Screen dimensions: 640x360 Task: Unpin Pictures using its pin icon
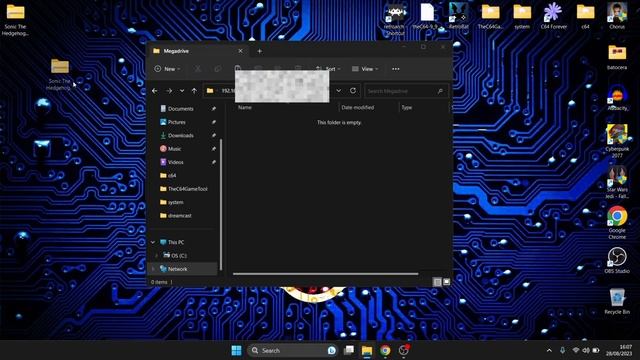(213, 122)
